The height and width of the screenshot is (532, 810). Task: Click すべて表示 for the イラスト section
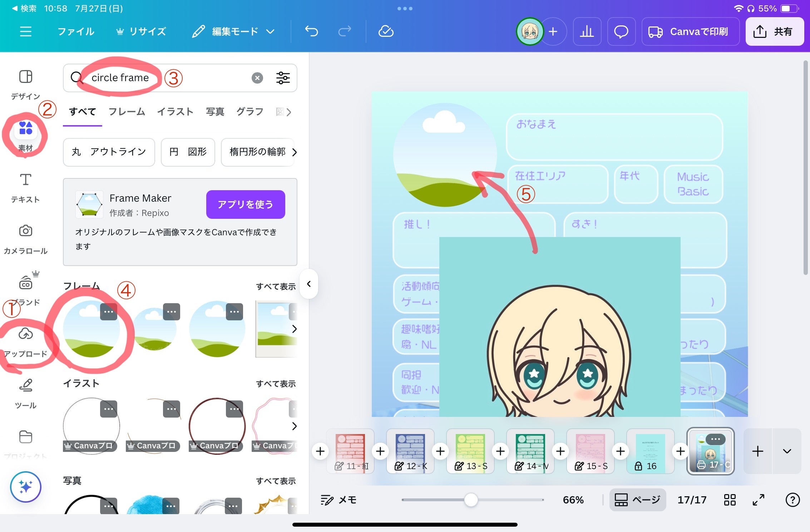[x=276, y=384]
